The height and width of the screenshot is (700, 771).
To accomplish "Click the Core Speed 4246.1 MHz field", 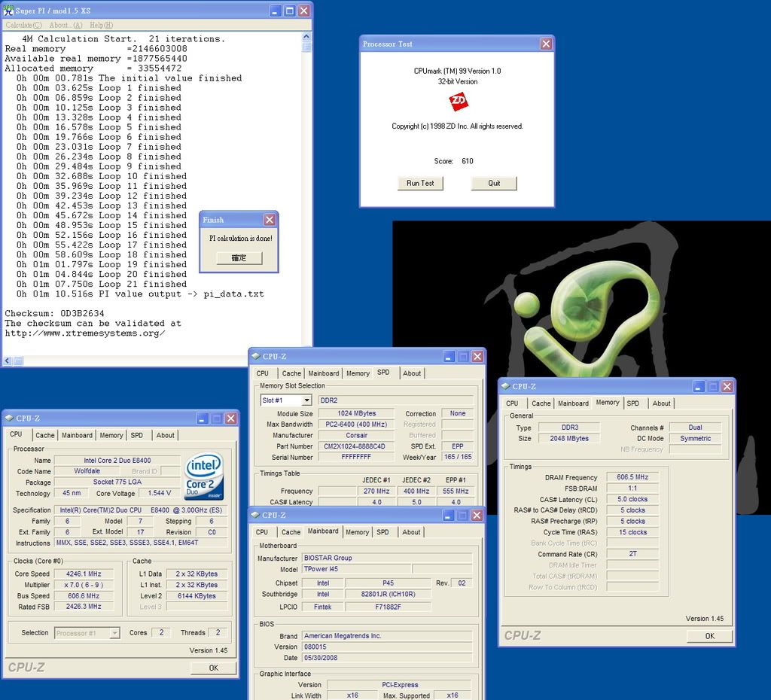I will pyautogui.click(x=89, y=574).
